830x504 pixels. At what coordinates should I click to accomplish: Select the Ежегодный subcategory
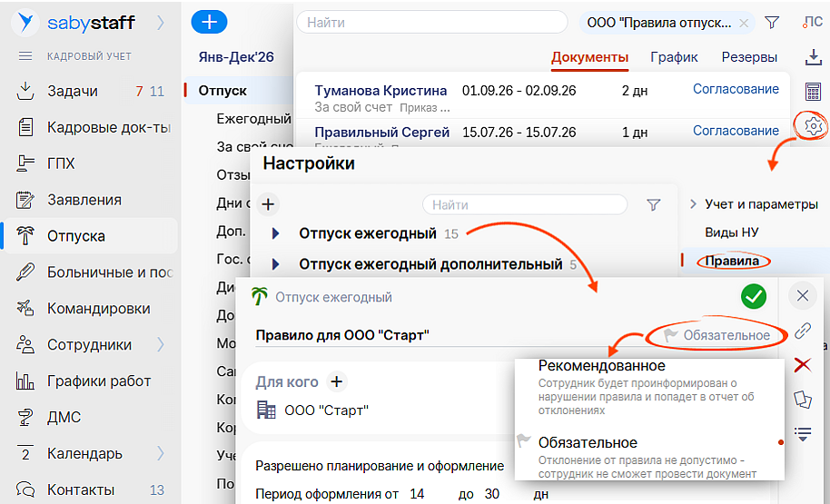pos(253,119)
